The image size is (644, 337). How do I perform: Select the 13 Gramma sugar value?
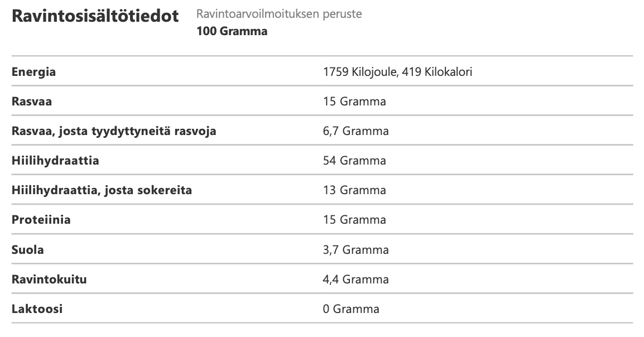pos(354,190)
